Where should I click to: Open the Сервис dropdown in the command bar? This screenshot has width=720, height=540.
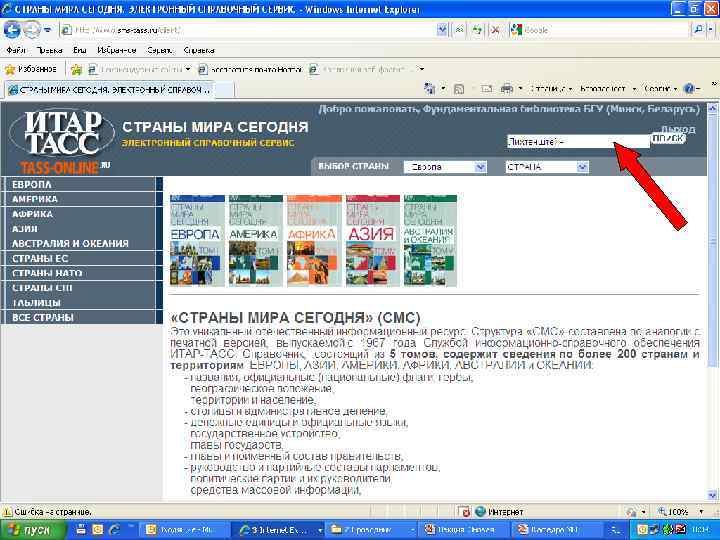(660, 89)
